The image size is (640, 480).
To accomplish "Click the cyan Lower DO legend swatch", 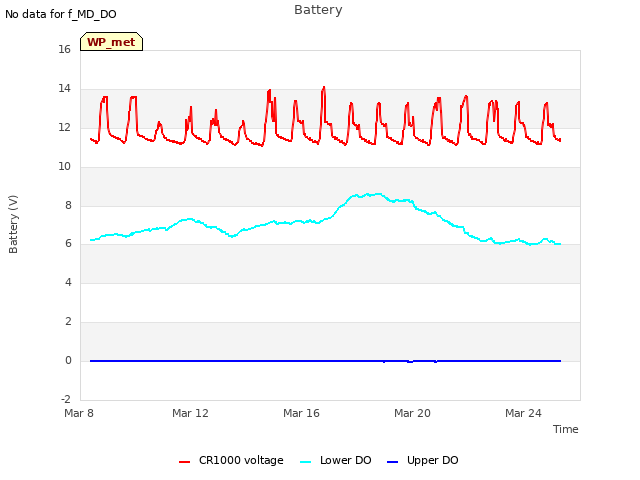I will [305, 462].
